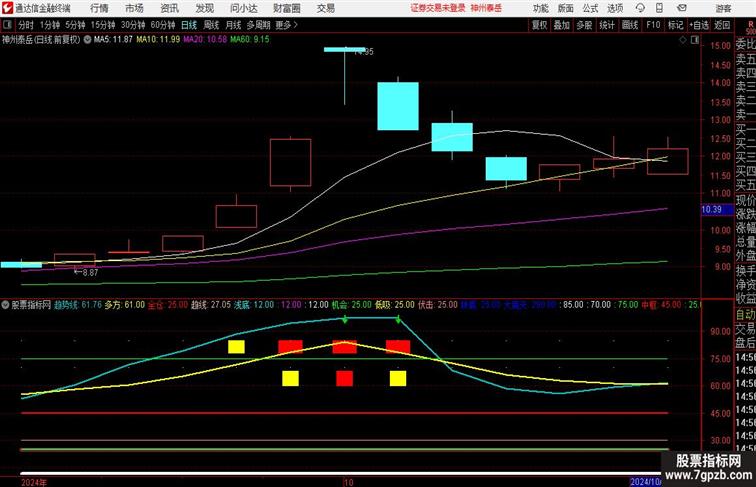Select the 月线 monthly period

pos(233,25)
